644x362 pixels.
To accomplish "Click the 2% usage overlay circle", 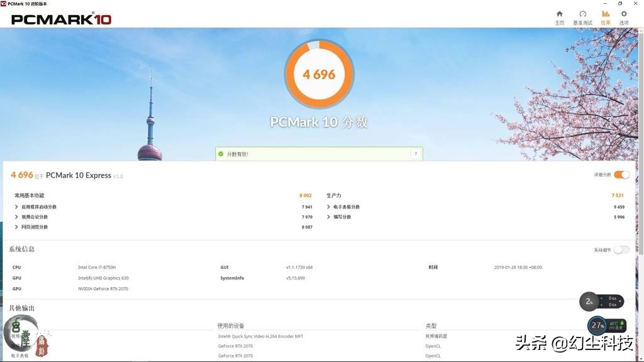I will (x=587, y=302).
